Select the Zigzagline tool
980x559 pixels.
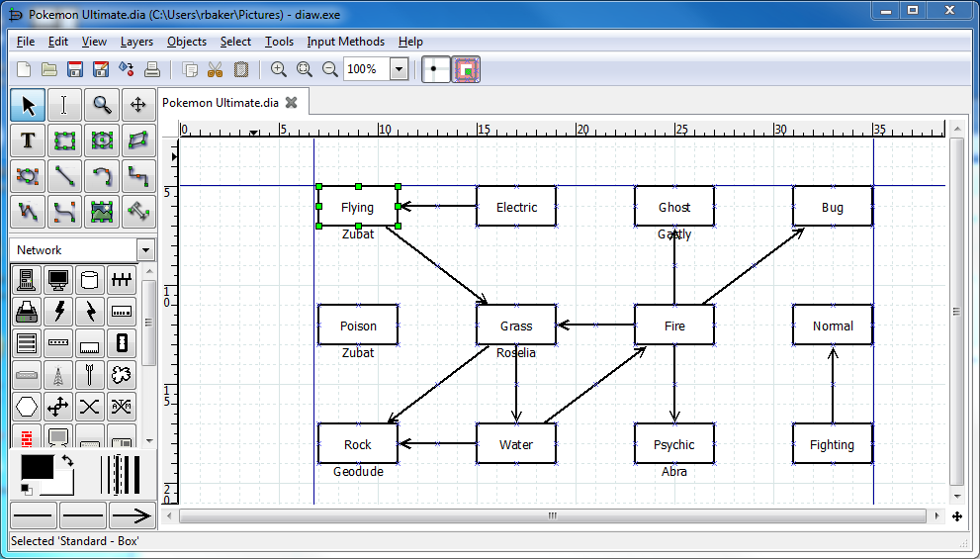click(138, 176)
